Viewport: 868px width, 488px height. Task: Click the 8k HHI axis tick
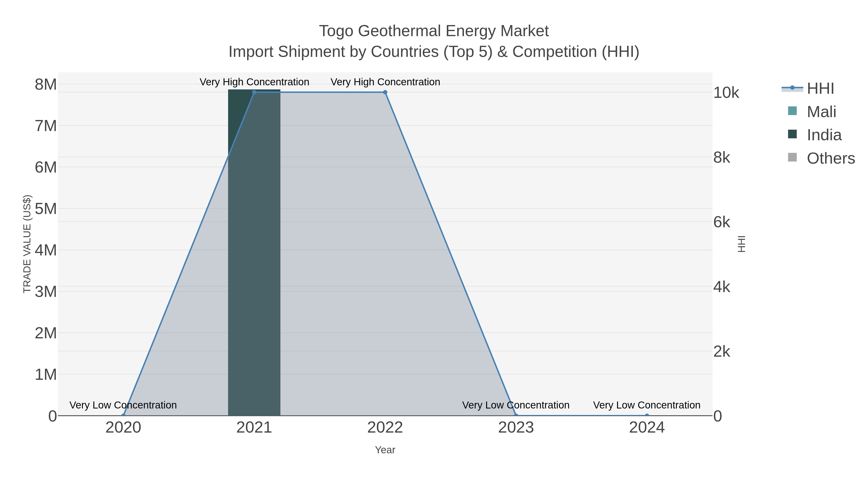click(x=722, y=157)
